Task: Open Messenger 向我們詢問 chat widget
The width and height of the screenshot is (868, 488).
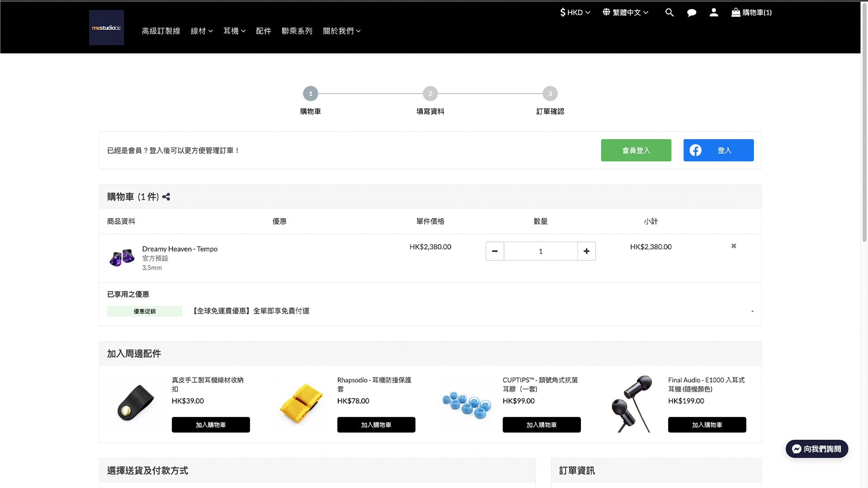Action: 816,449
